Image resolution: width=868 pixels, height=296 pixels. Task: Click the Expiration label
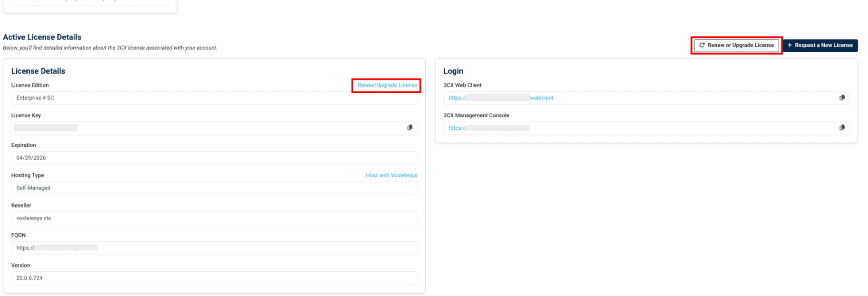tap(24, 145)
